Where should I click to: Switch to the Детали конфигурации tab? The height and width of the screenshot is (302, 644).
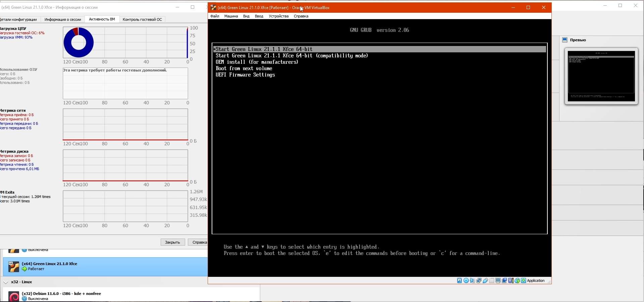pos(19,19)
